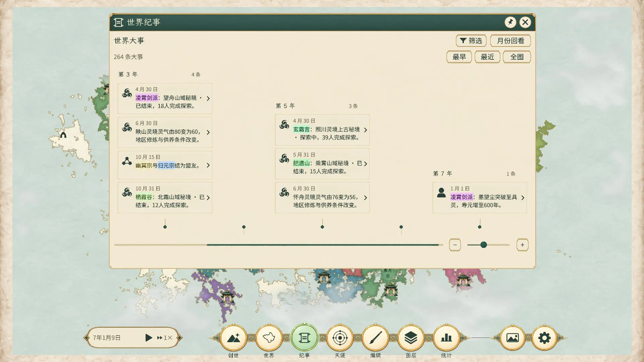Expand 怀舟灵境灵气由76变为56 event
Screen dimensions: 644x362
(x=322, y=197)
